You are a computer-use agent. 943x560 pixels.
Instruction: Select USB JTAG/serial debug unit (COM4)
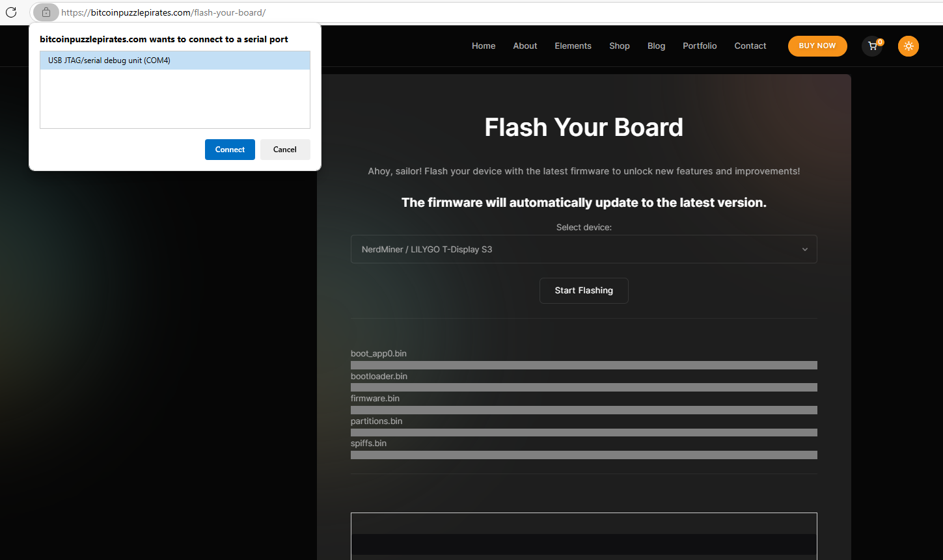(x=174, y=60)
